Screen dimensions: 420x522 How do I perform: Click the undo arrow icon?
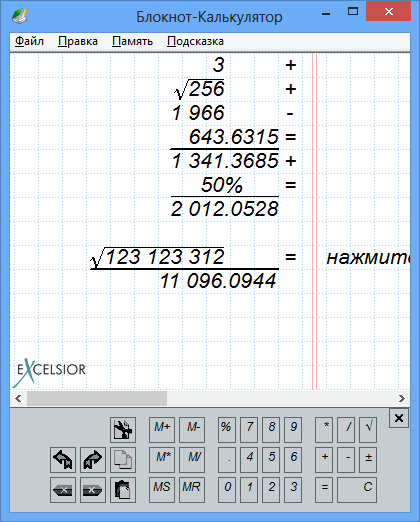(63, 460)
